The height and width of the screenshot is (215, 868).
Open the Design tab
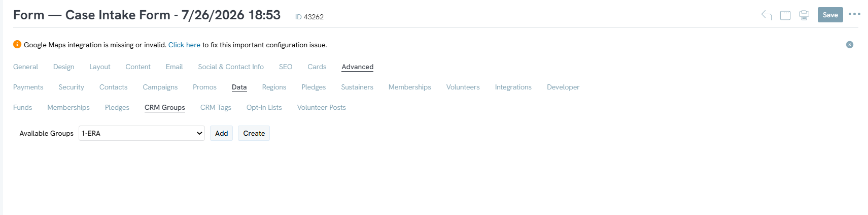click(63, 67)
